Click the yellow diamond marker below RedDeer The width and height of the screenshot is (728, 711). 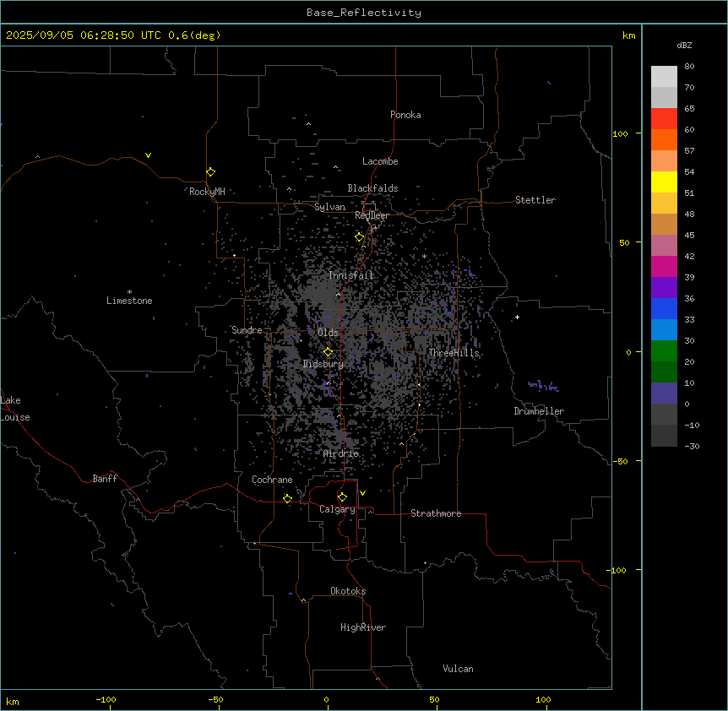(x=360, y=237)
